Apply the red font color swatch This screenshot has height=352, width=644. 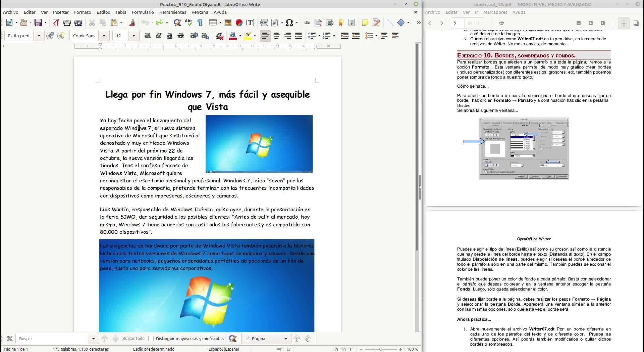pos(233,36)
